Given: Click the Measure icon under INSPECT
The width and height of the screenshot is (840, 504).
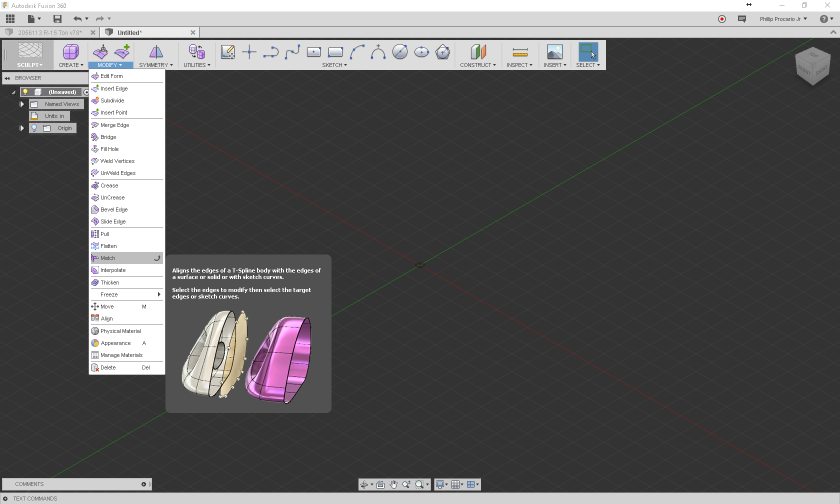Looking at the screenshot, I should coord(519,51).
